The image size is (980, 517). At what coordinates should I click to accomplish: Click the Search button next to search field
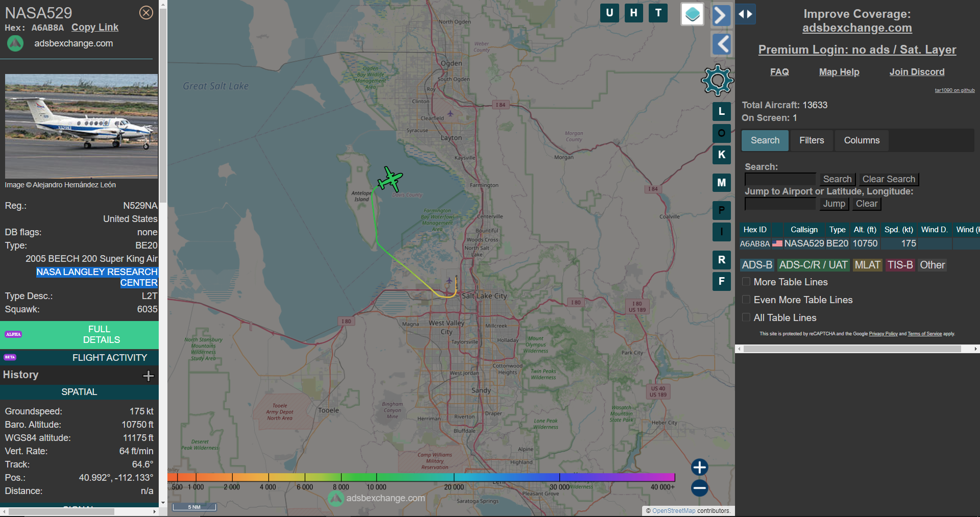[837, 179]
